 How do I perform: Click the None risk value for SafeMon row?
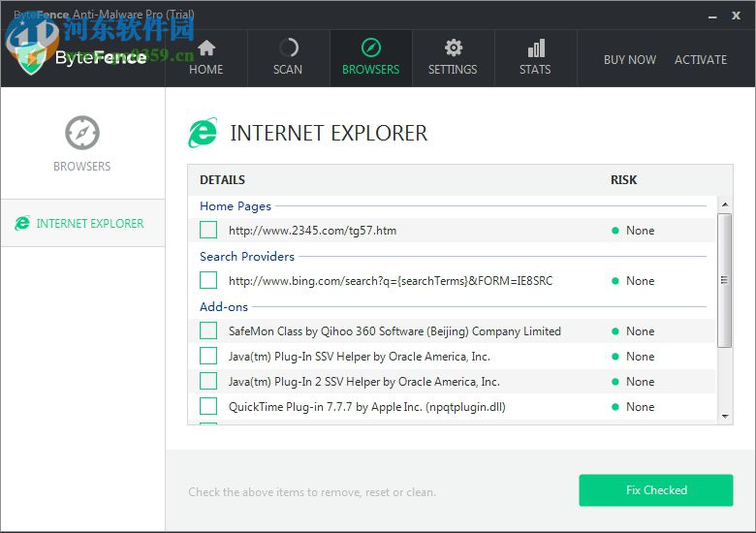pyautogui.click(x=640, y=331)
